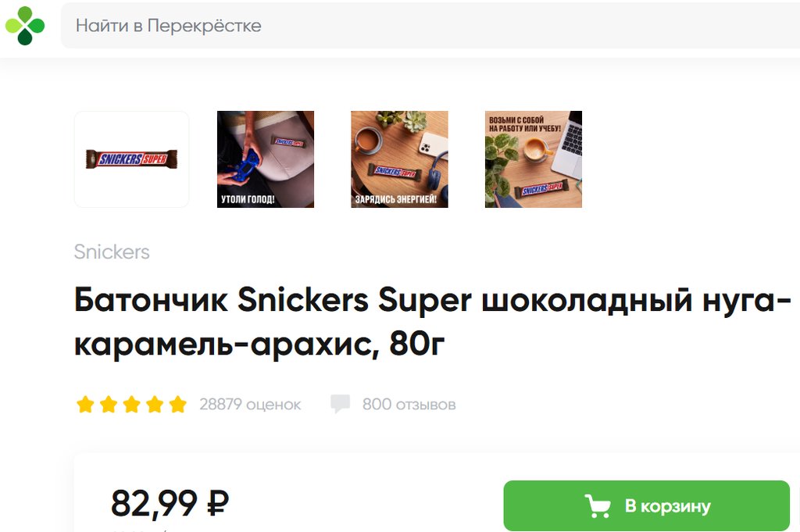The image size is (800, 532).
Task: Click the '80г' weight in product title
Action: point(417,345)
